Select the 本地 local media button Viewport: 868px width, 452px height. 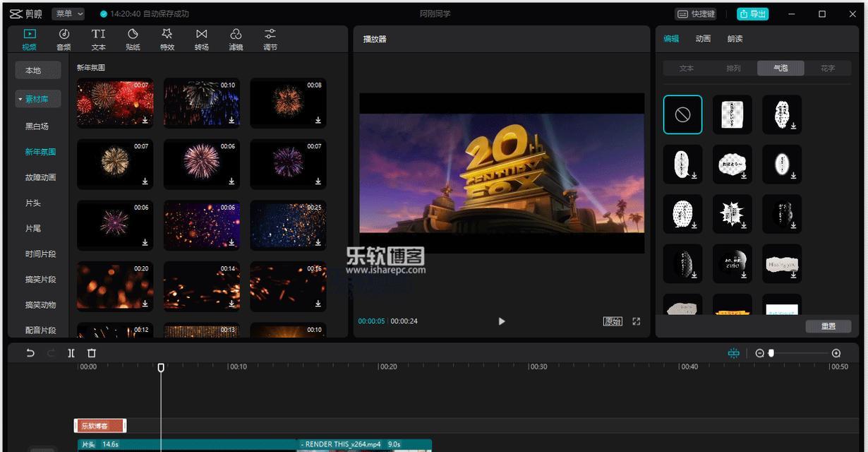pos(38,70)
